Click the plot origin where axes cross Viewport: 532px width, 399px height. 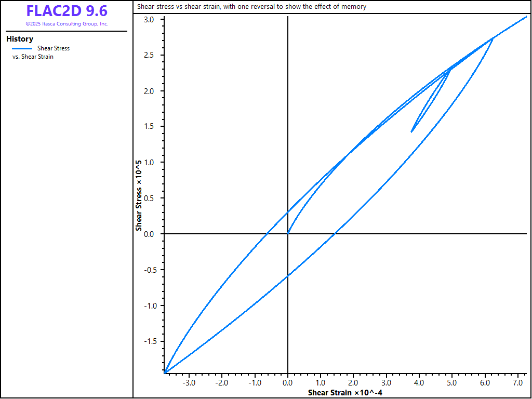[x=288, y=234]
